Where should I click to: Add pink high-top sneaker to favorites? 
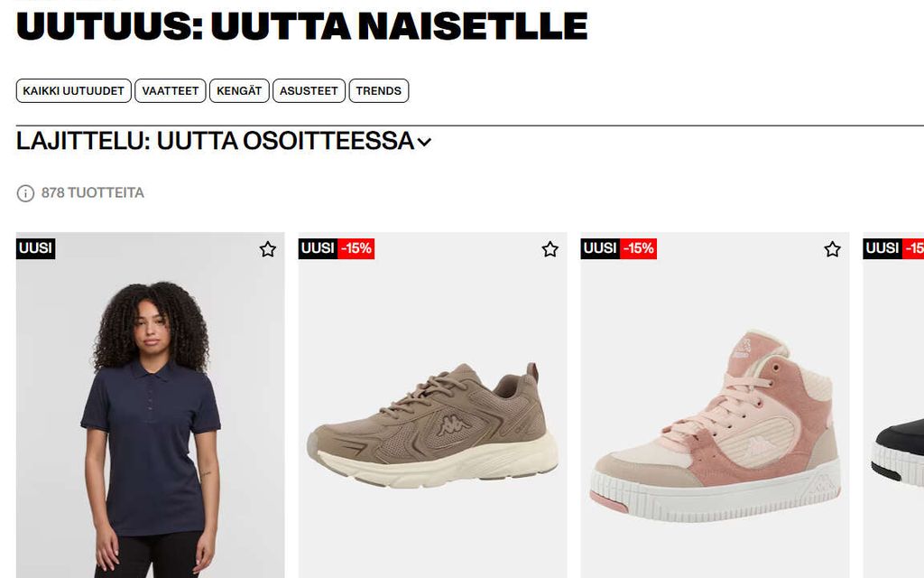832,249
